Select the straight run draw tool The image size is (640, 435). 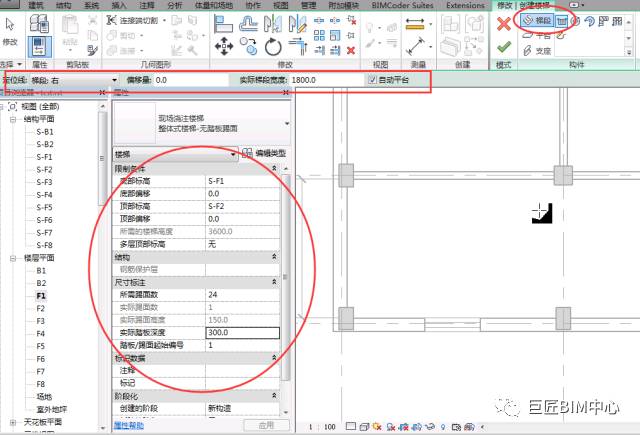tap(562, 21)
